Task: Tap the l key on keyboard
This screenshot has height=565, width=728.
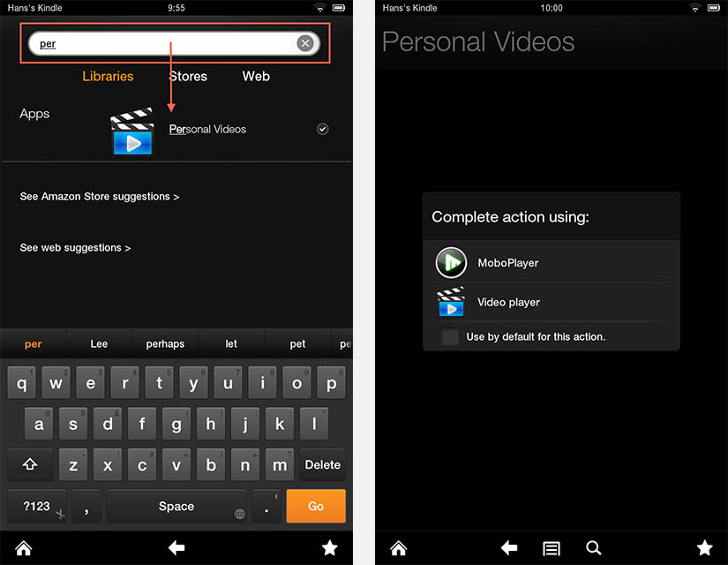Action: (x=314, y=424)
